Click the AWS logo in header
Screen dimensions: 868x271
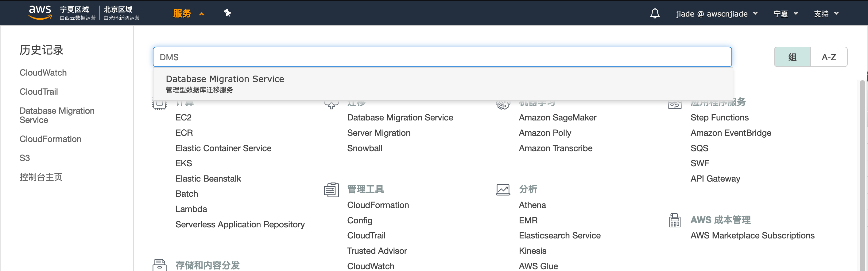(40, 13)
